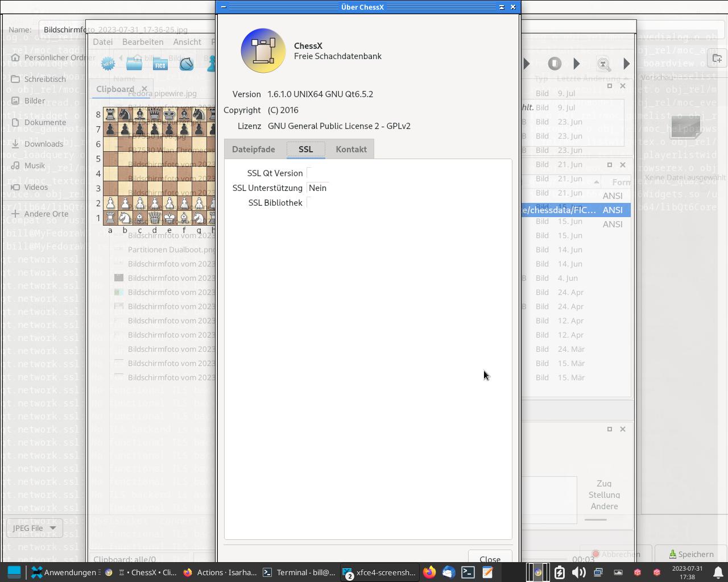
Task: Close the bottom right dock panel
Action: coord(622,429)
